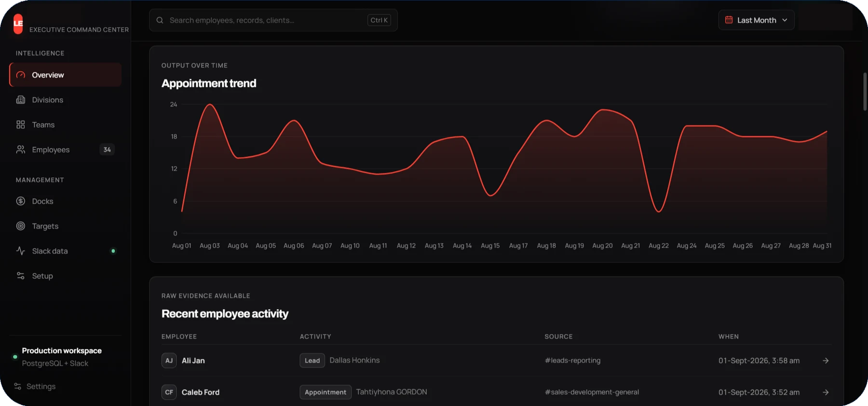Image resolution: width=868 pixels, height=406 pixels.
Task: Click the Production workspace entry
Action: click(62, 357)
